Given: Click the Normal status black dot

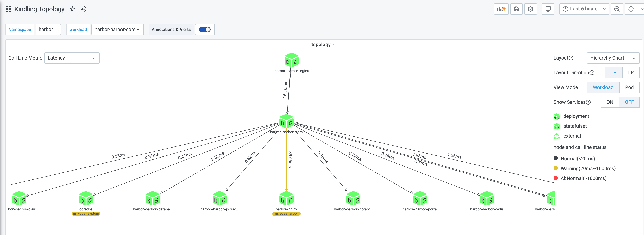Looking at the screenshot, I should point(556,158).
